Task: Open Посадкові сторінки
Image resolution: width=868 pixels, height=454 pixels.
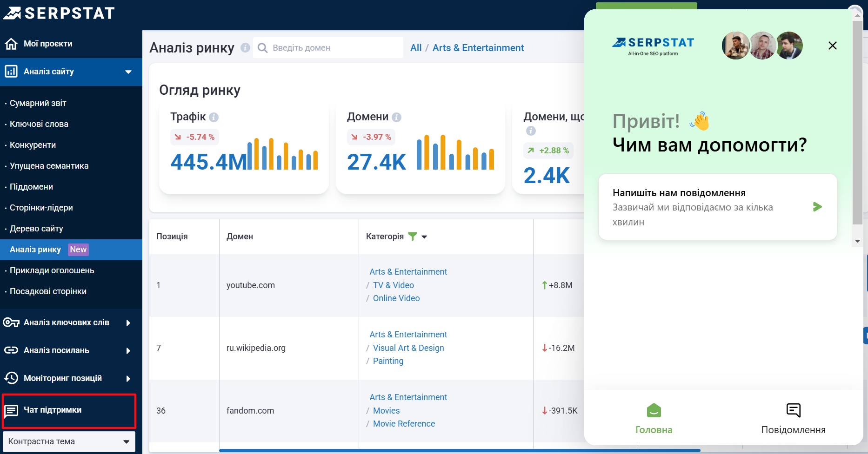Action: (x=48, y=291)
